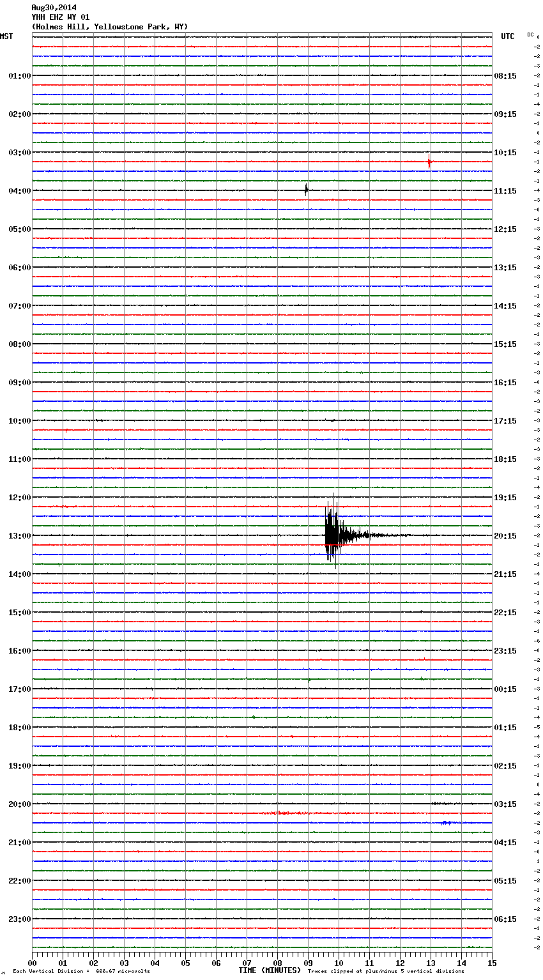
Task: Click the 07 minute tick label on x-axis
Action: tap(247, 963)
